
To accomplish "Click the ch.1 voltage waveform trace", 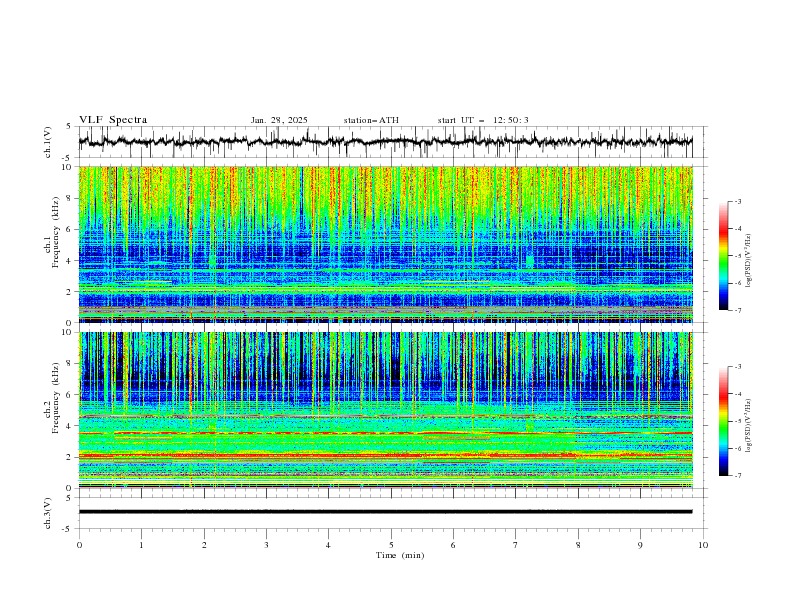I will (x=385, y=141).
